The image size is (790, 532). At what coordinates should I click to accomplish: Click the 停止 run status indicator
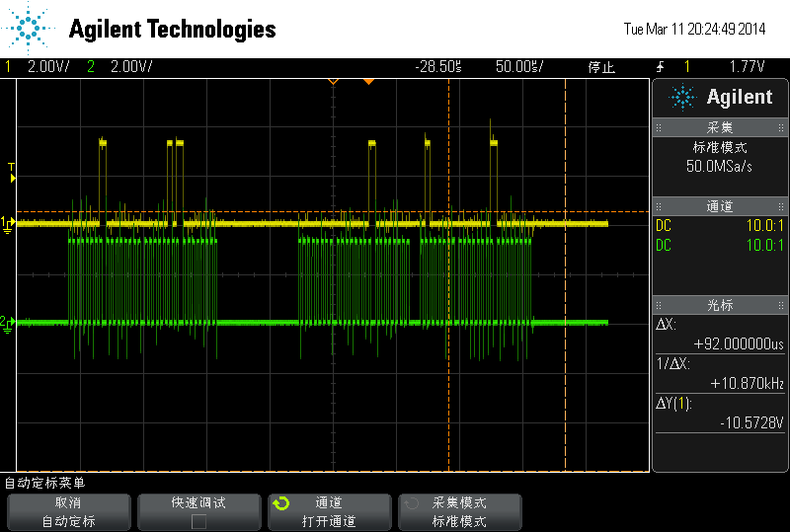tap(601, 67)
